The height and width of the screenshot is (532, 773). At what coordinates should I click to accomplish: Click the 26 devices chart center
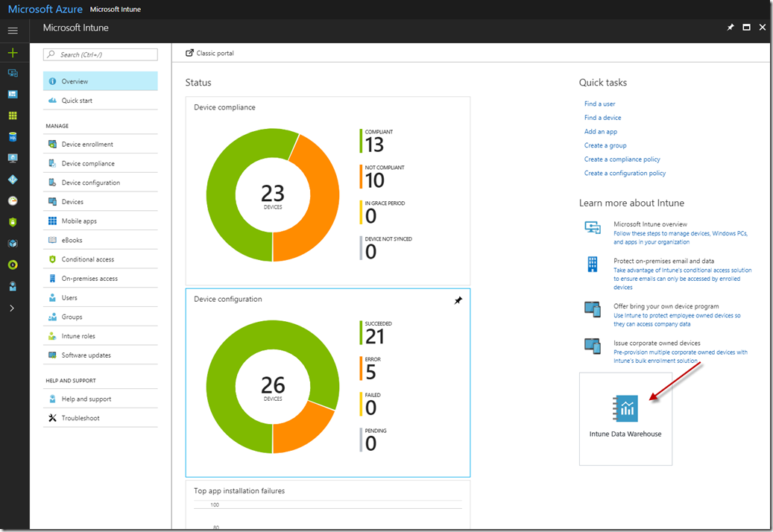click(x=273, y=387)
